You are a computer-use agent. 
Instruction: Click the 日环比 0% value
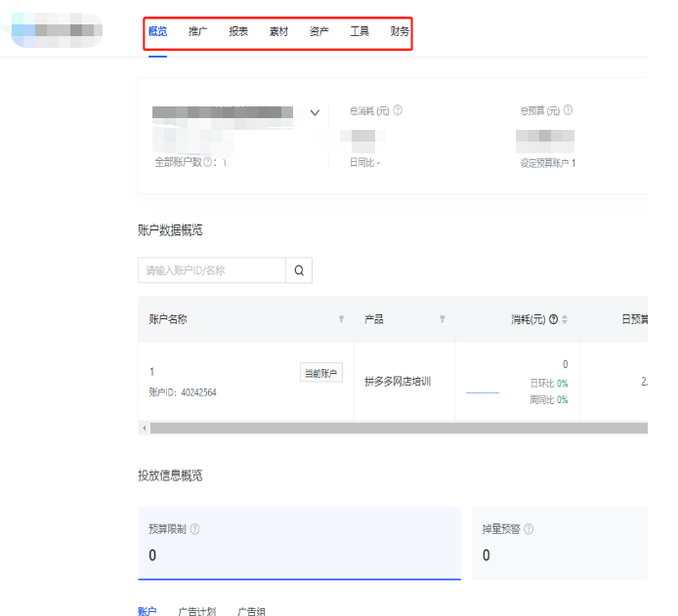[549, 383]
